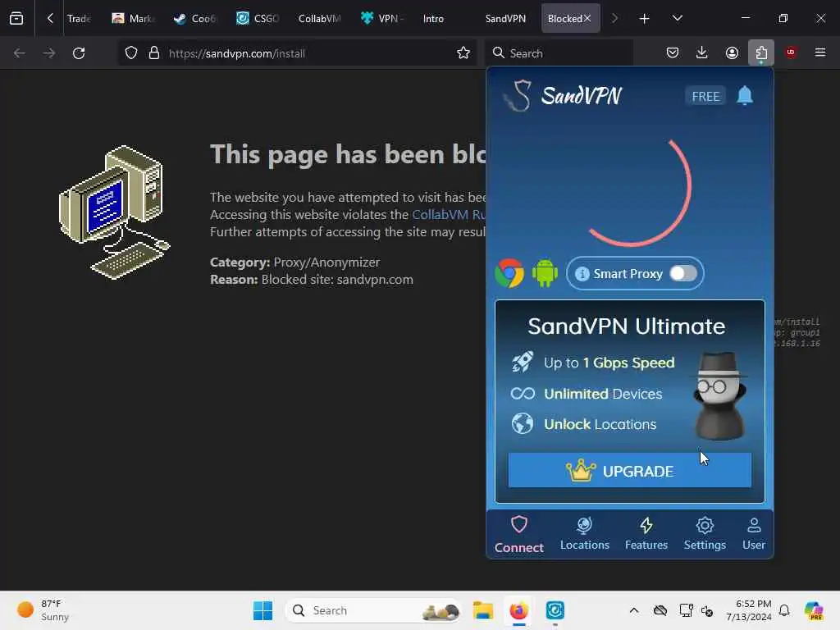Image resolution: width=840 pixels, height=630 pixels.
Task: Switch to the CollabVM tab
Action: [x=319, y=18]
